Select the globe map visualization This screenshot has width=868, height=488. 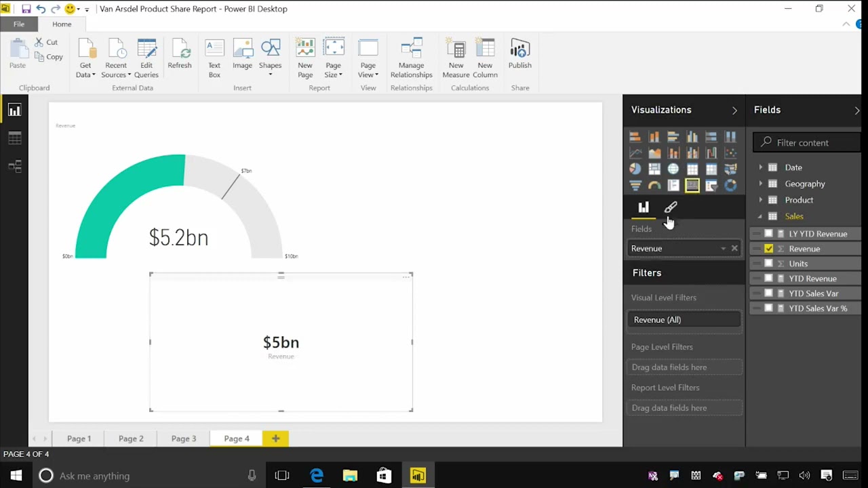click(673, 169)
